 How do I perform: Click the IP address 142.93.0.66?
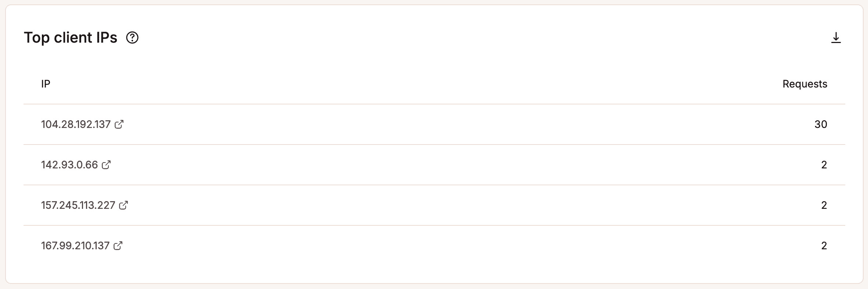pyautogui.click(x=69, y=165)
